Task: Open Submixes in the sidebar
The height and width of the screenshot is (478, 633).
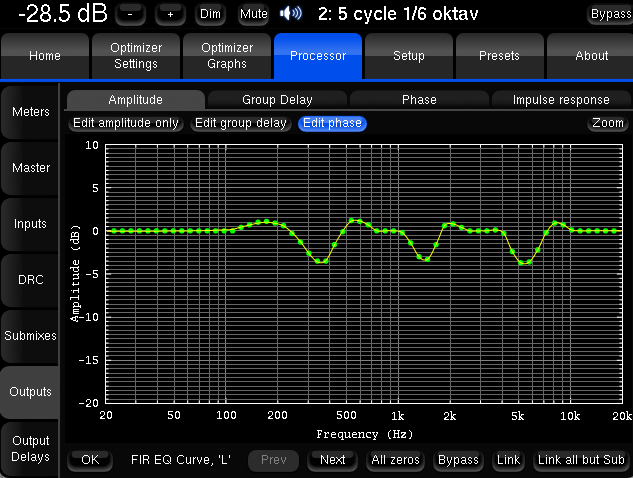Action: point(30,336)
